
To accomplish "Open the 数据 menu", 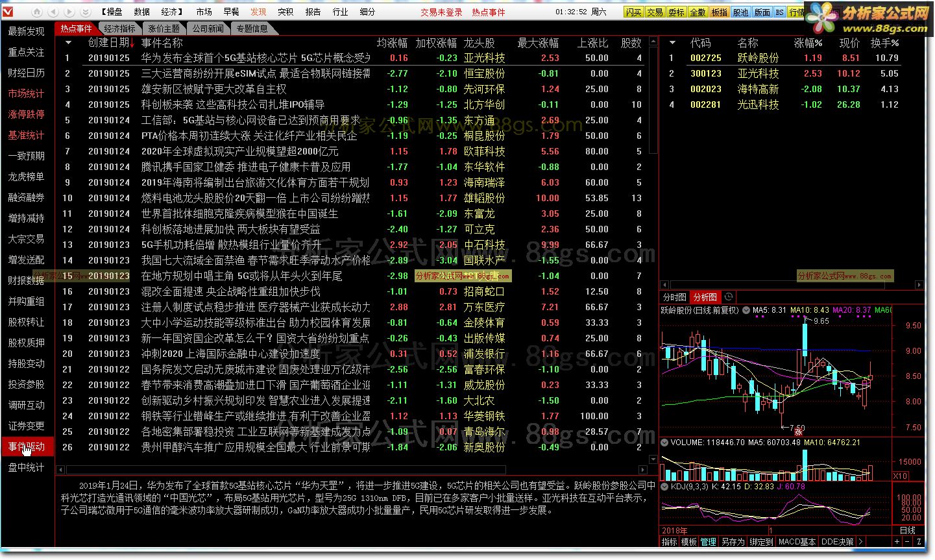I will [x=141, y=12].
